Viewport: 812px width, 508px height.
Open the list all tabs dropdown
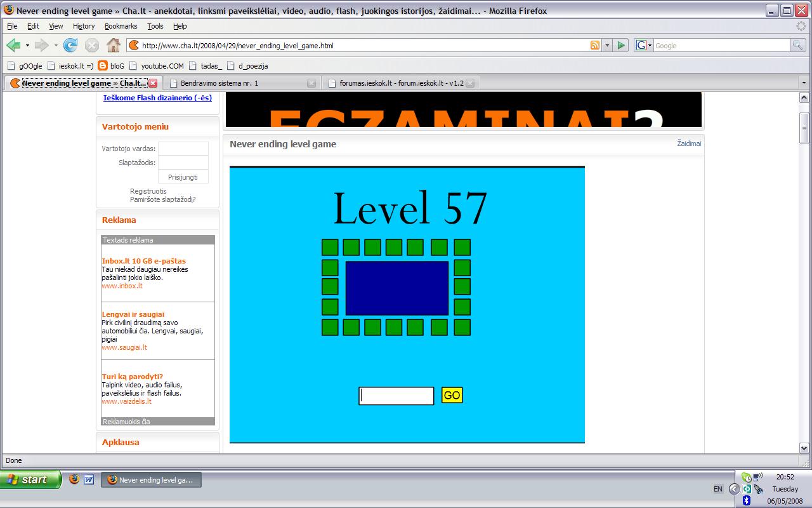[x=804, y=83]
